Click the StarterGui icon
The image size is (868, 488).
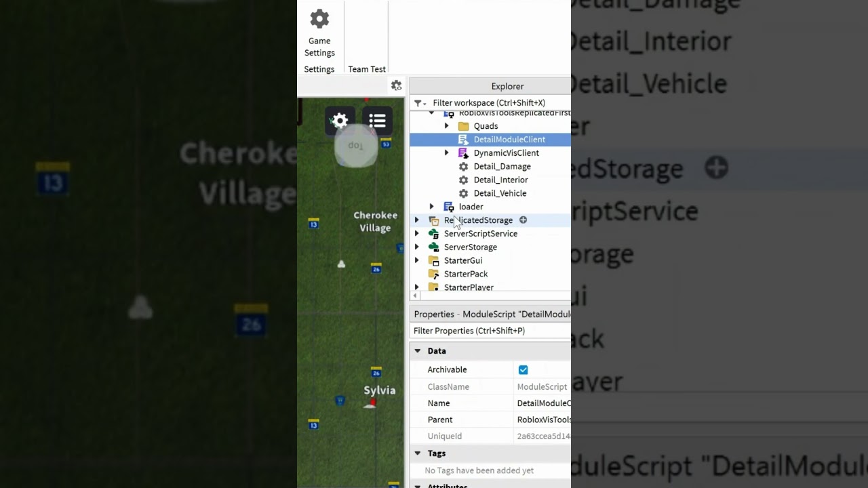coord(434,260)
